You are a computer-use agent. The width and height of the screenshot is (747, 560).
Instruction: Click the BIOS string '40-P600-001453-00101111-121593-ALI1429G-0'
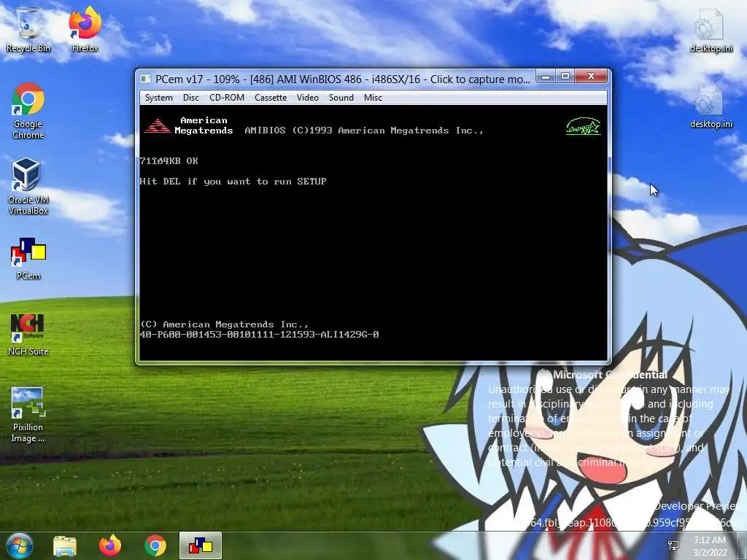[259, 335]
